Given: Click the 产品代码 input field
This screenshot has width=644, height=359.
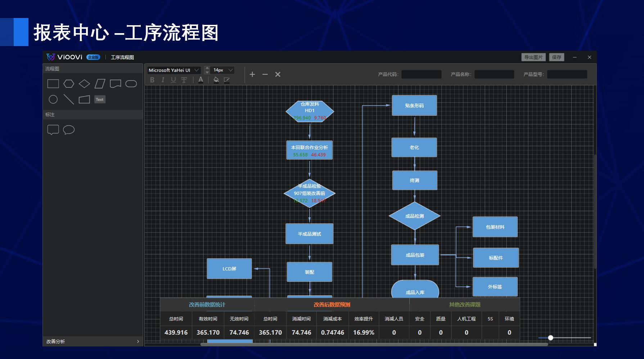Looking at the screenshot, I should (421, 75).
